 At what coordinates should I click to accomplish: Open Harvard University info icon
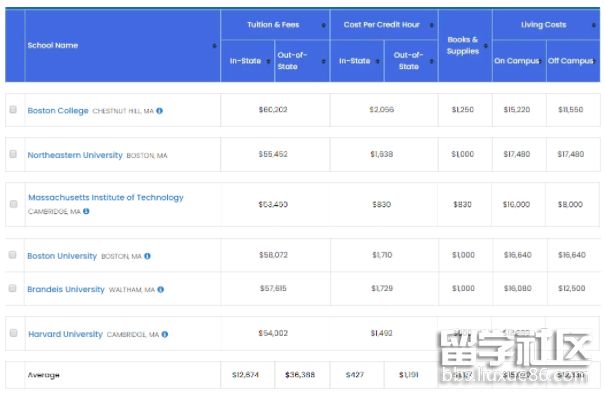165,334
